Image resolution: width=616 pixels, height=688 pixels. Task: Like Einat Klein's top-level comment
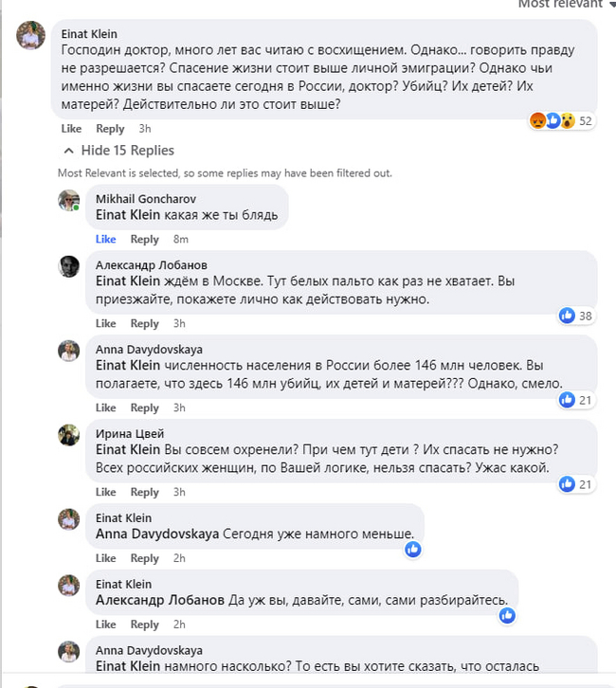coord(71,129)
